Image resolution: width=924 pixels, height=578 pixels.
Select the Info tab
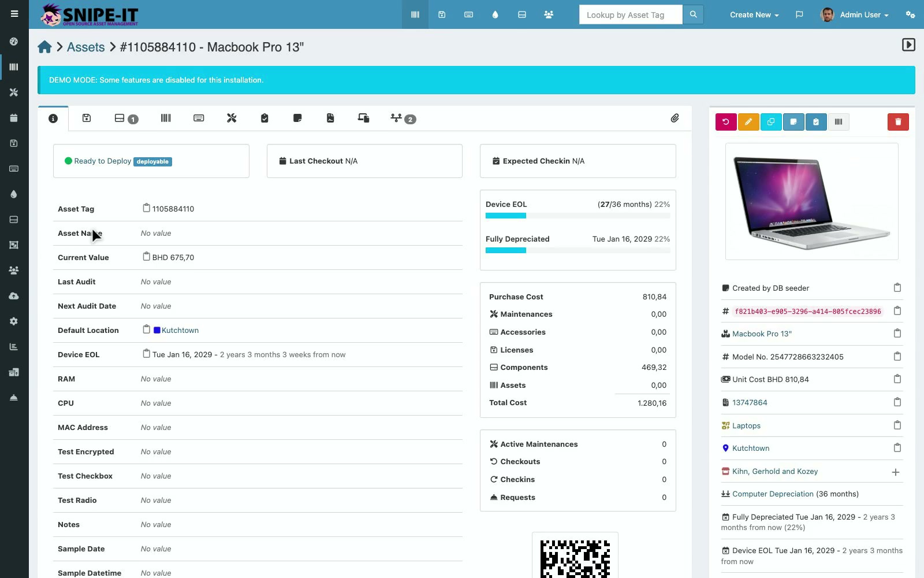click(53, 118)
